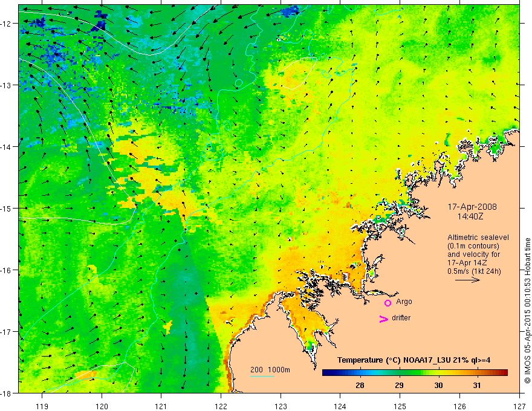Click the IMOS copyright timestamp text
Viewport: 532px width, 411px height.
[527, 311]
